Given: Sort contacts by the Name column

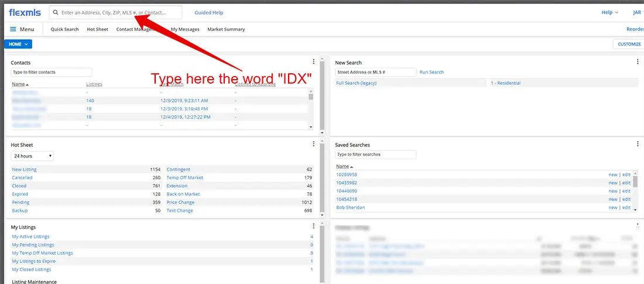Looking at the screenshot, I should (x=19, y=84).
